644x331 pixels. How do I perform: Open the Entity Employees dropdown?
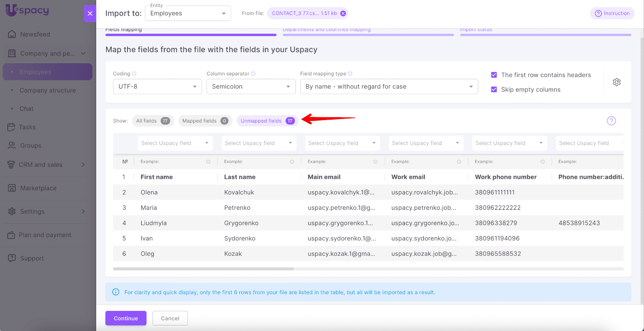(188, 13)
